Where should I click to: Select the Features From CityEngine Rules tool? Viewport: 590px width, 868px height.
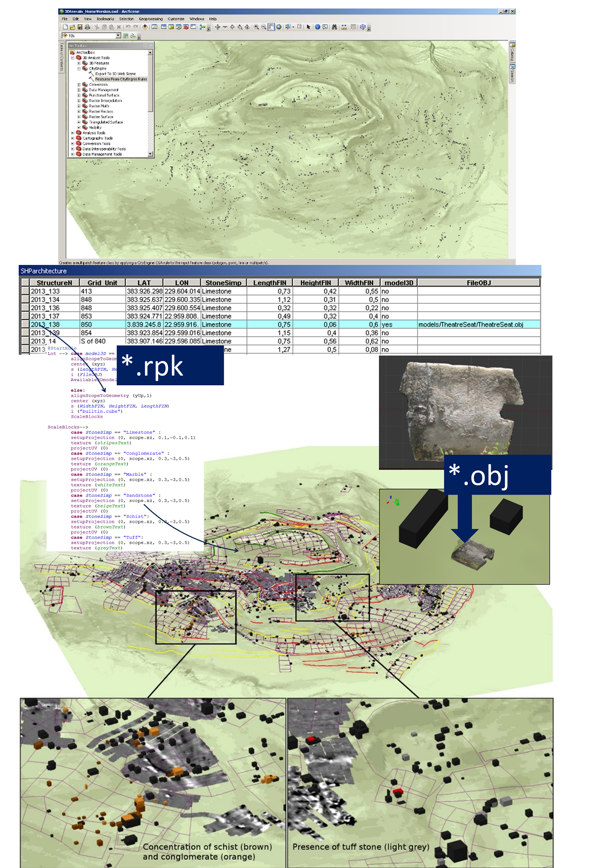coord(121,79)
